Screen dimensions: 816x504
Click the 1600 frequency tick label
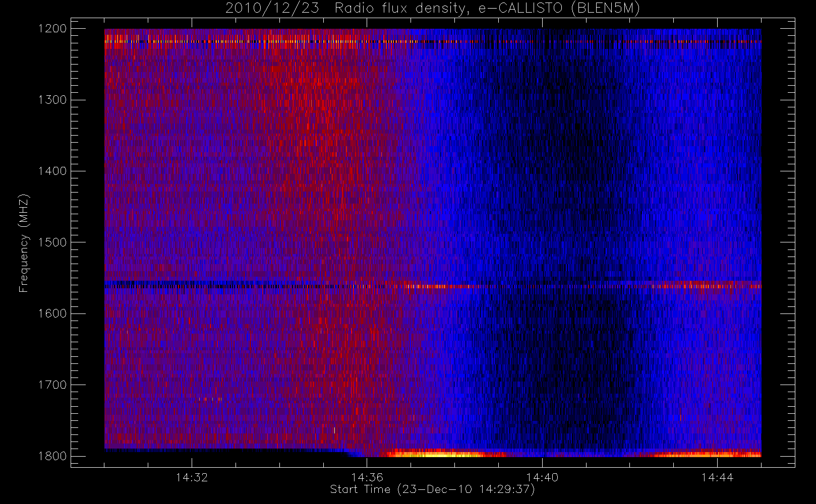(x=52, y=313)
